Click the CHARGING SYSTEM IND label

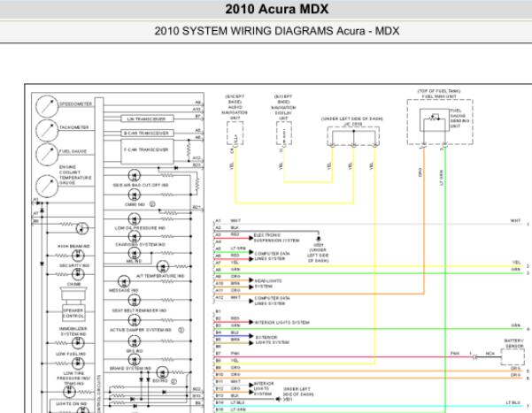140,244
